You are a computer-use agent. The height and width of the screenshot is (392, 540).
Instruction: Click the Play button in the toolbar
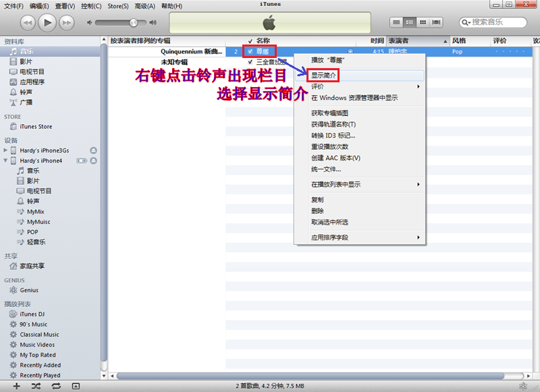tap(47, 23)
